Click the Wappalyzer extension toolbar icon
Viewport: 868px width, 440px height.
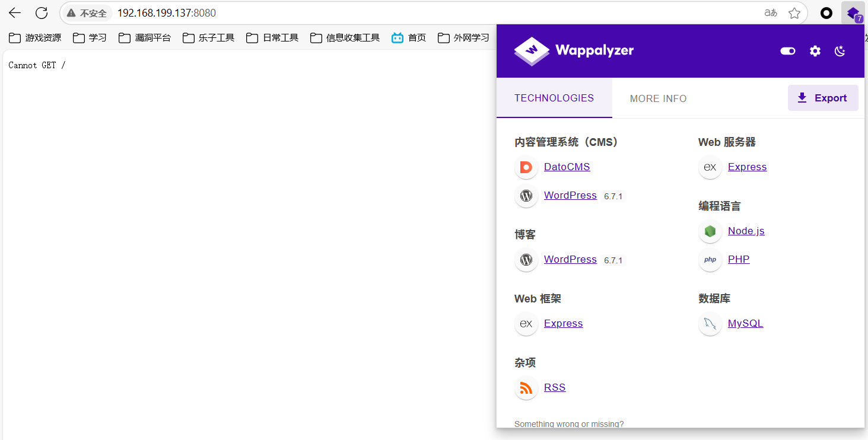click(853, 13)
